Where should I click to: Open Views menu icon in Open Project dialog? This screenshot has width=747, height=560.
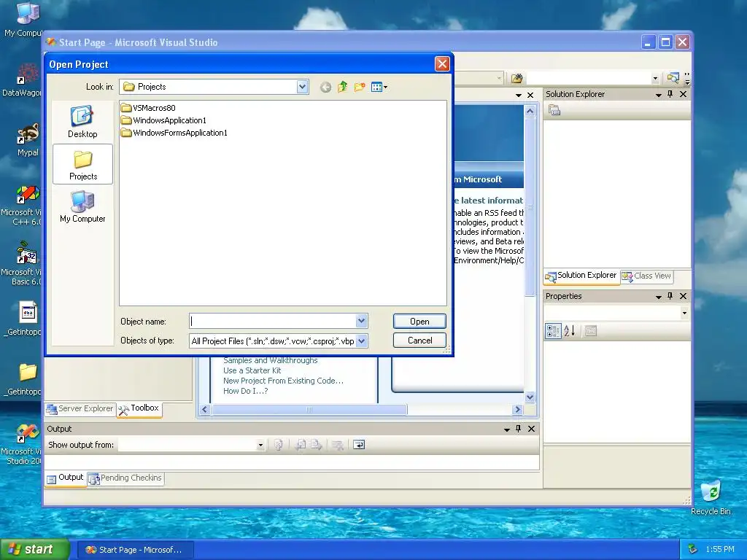tap(379, 87)
